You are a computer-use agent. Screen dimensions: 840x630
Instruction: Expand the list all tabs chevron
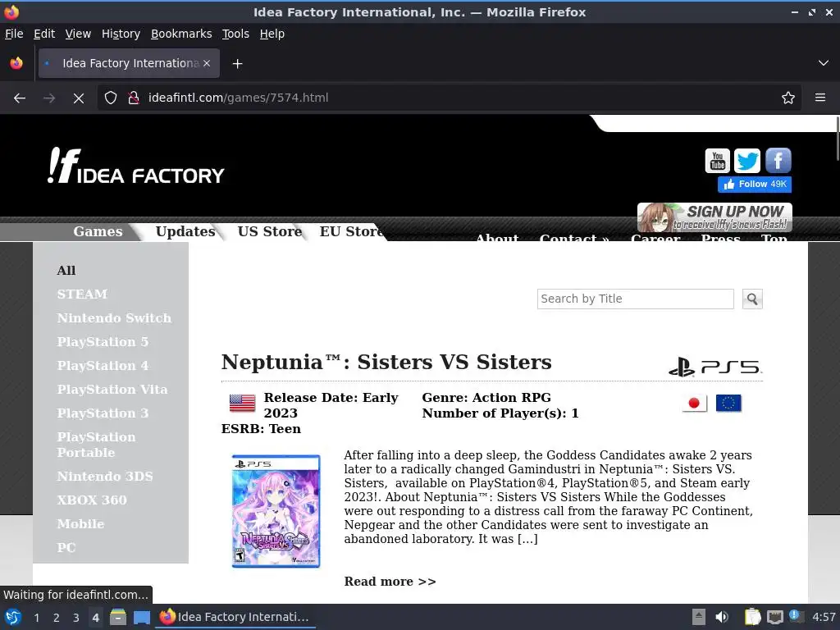pyautogui.click(x=824, y=63)
